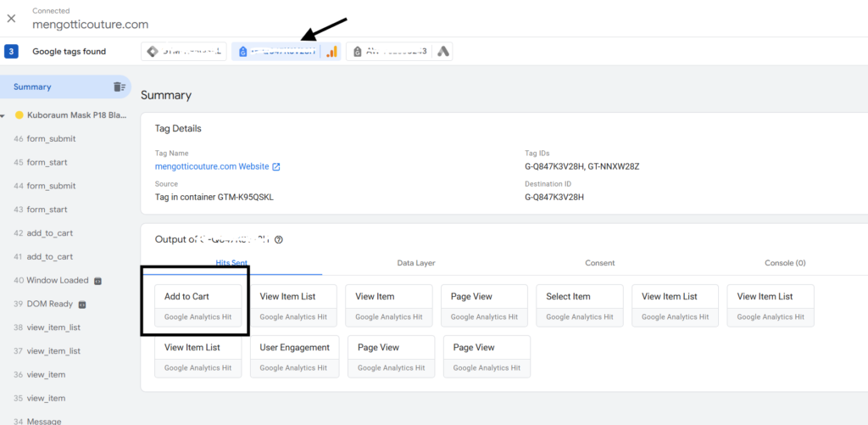Viewport: 868px width, 425px height.
Task: Open View Item List card right after Select Item
Action: pyautogui.click(x=676, y=305)
